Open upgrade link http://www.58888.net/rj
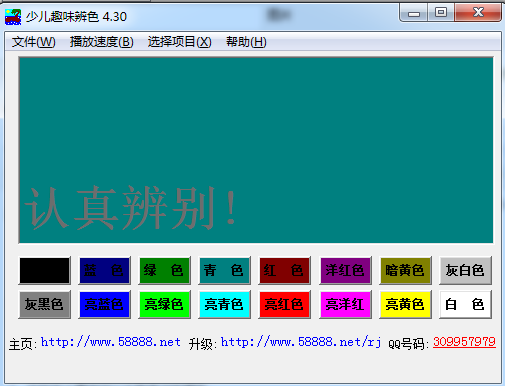The height and width of the screenshot is (386, 505). pyautogui.click(x=301, y=342)
